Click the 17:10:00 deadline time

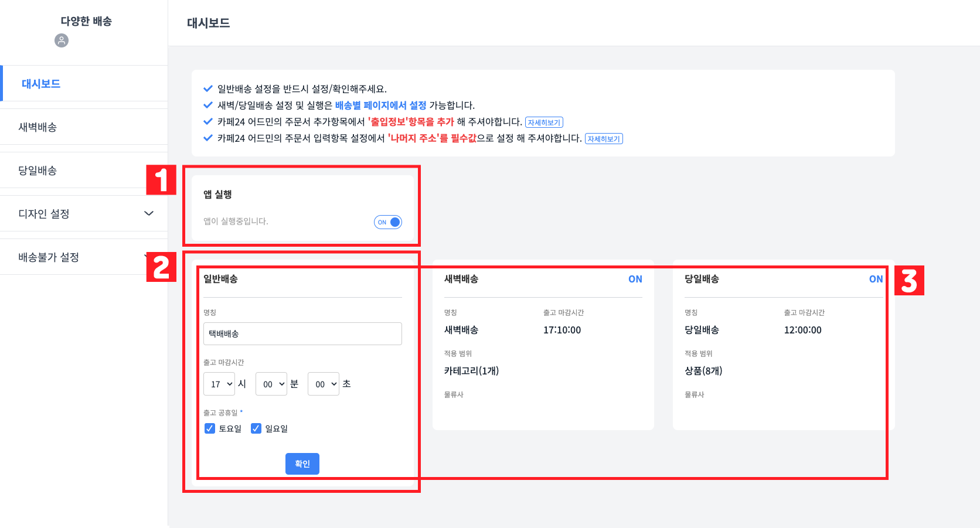coord(562,330)
